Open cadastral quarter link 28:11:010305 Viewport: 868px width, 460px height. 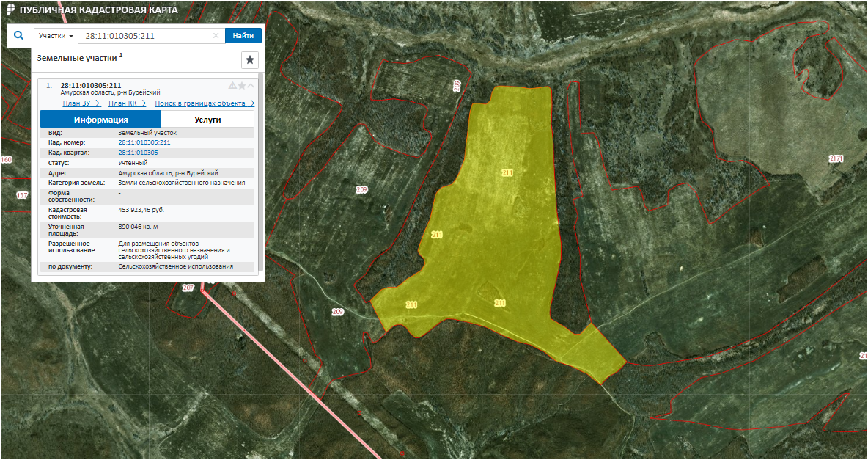(x=139, y=153)
